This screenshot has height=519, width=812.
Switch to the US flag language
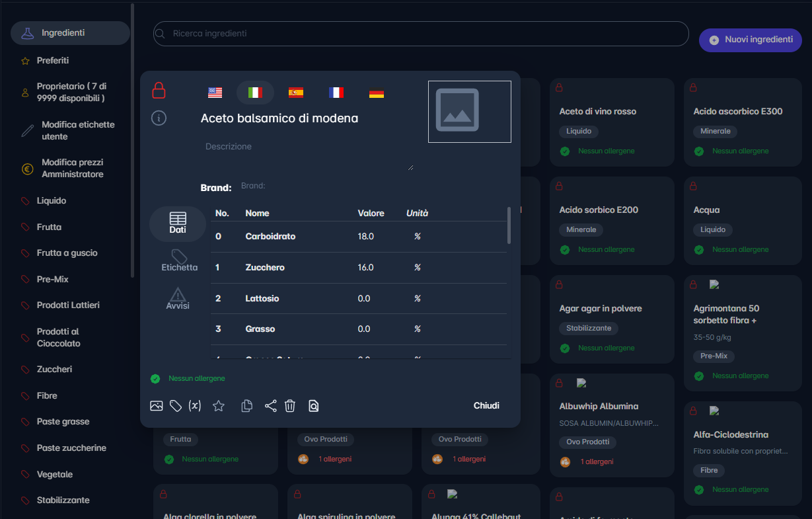[x=215, y=93]
